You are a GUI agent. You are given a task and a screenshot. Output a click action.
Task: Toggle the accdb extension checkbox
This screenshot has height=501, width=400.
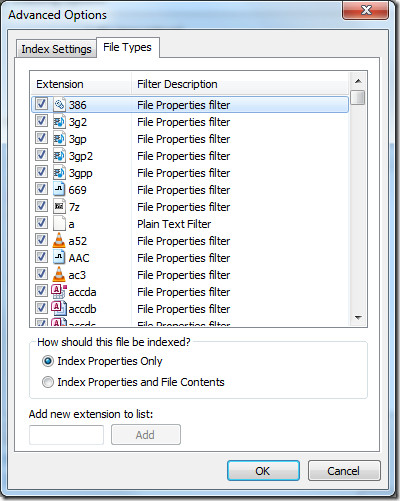[x=41, y=308]
